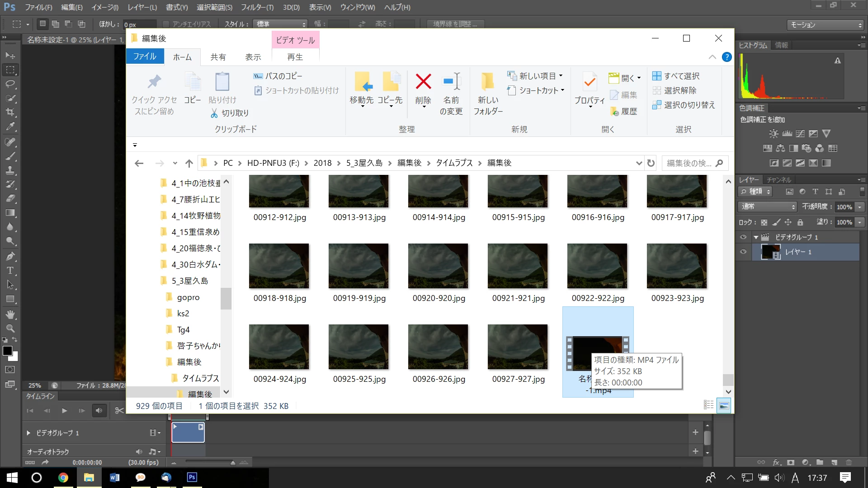Click the Properties icon in ribbon
This screenshot has height=488, width=868.
tap(590, 82)
